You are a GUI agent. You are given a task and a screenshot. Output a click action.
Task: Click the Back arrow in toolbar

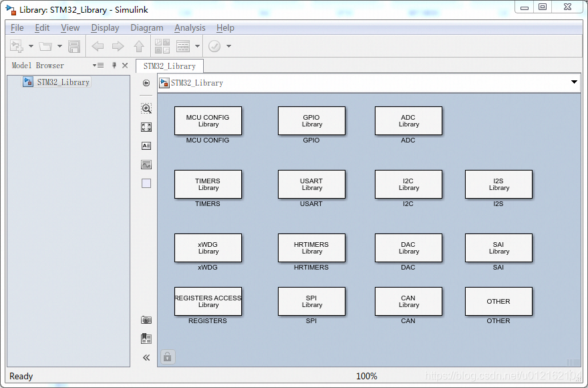[x=98, y=46]
